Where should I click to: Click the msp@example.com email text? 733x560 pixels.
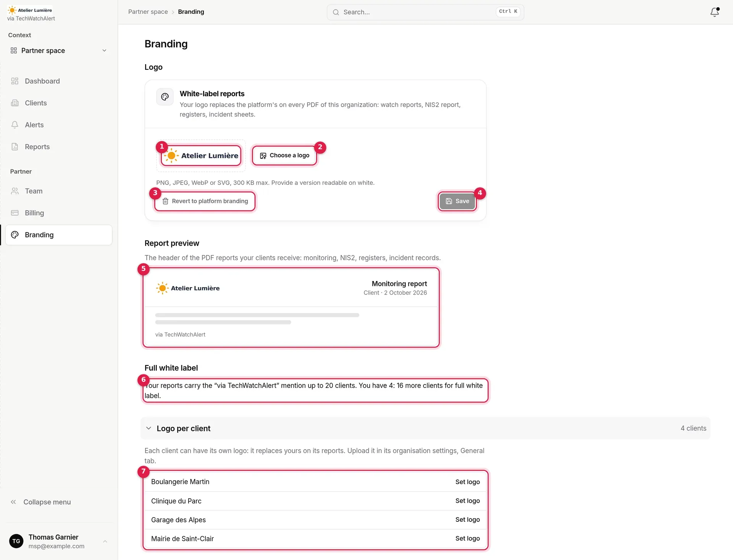tap(57, 546)
